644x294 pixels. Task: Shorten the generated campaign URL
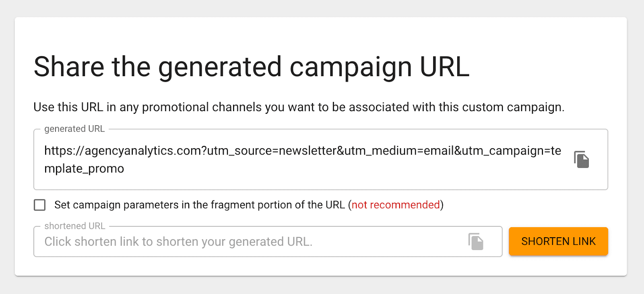click(x=559, y=241)
